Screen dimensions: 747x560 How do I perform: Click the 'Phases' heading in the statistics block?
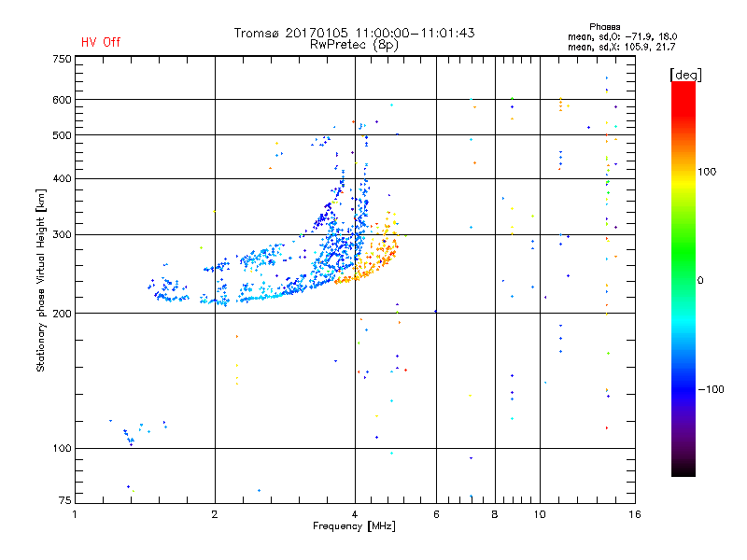(x=604, y=27)
